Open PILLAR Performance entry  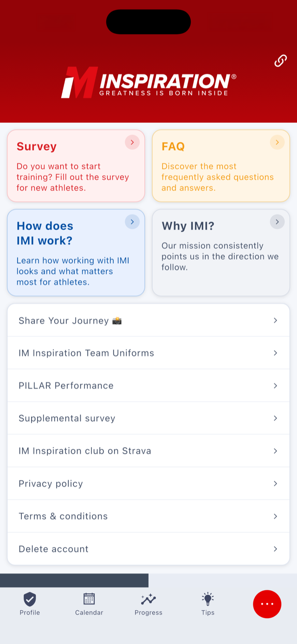[148, 385]
